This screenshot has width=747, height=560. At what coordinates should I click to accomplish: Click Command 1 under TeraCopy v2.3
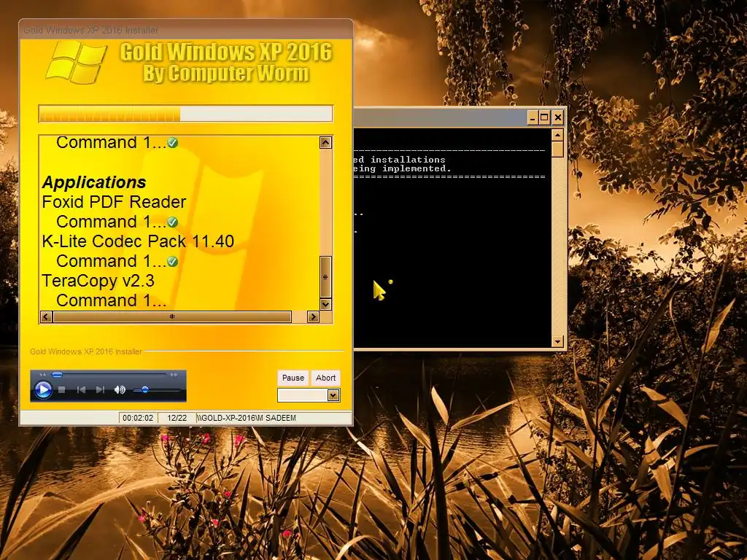click(x=111, y=300)
